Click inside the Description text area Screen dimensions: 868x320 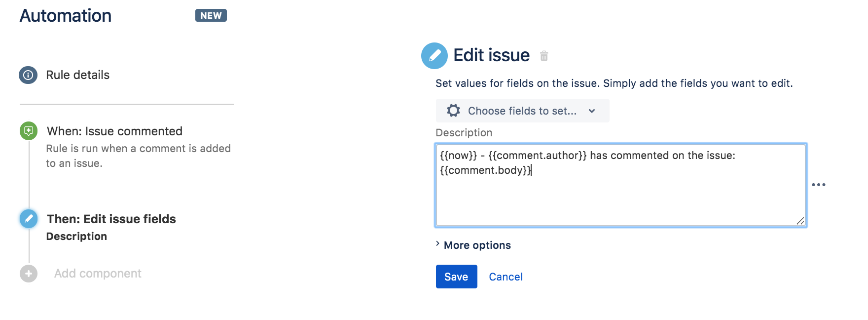tap(620, 185)
